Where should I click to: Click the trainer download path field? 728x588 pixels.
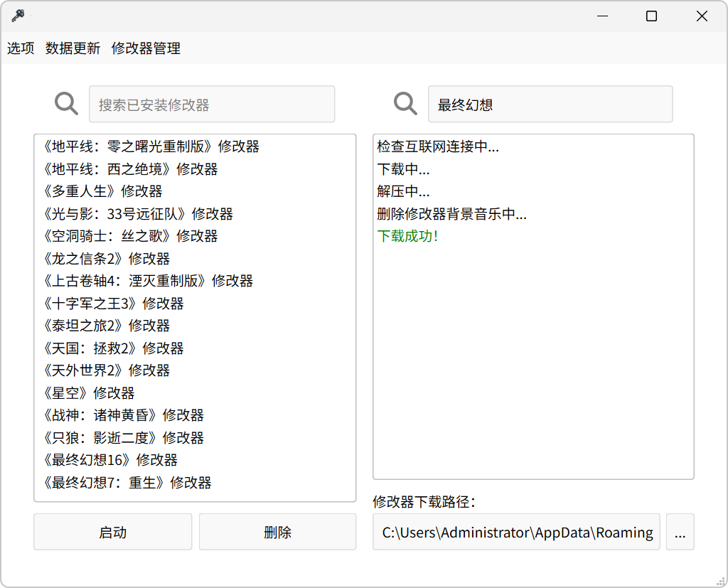pyautogui.click(x=516, y=532)
